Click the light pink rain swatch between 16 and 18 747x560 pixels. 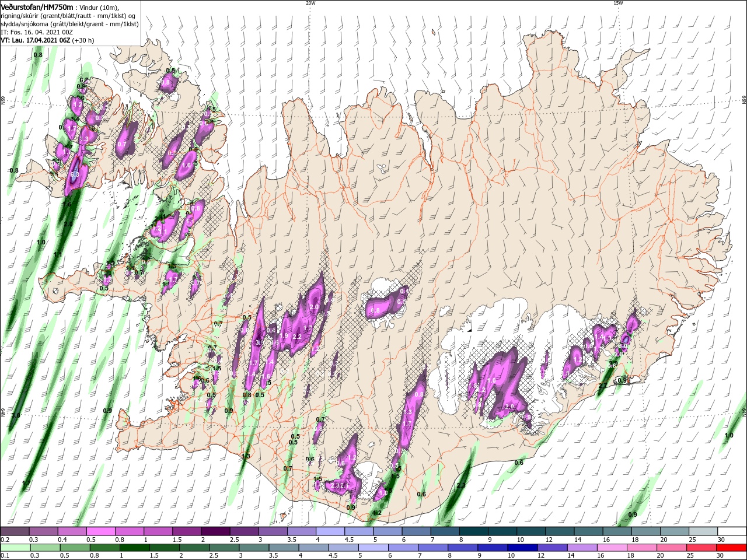click(x=611, y=548)
